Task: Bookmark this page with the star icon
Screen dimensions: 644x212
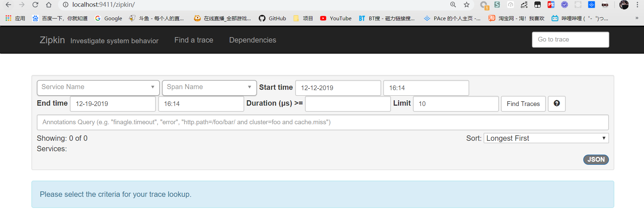Action: pyautogui.click(x=467, y=5)
